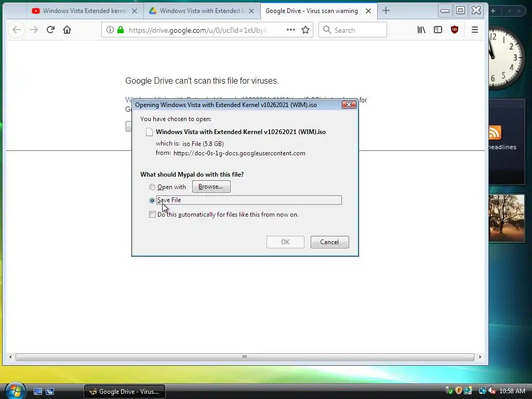
Task: Click the RSS feed headlines gadget icon
Action: 495,132
